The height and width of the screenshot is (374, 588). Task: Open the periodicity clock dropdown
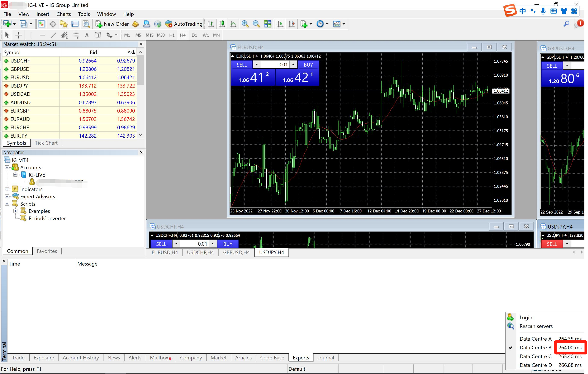click(327, 24)
